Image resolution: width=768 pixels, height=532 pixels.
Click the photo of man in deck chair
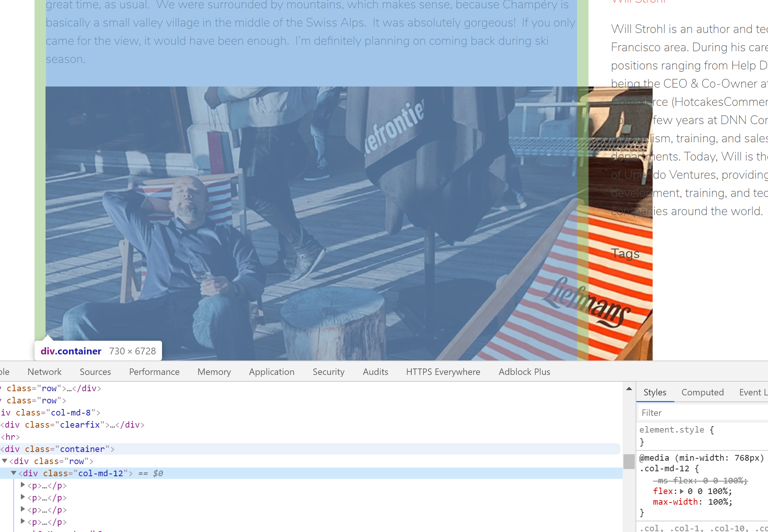tap(349, 224)
